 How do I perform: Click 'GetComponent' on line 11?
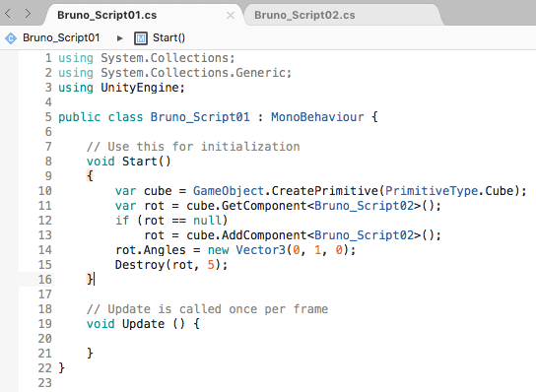[264, 206]
